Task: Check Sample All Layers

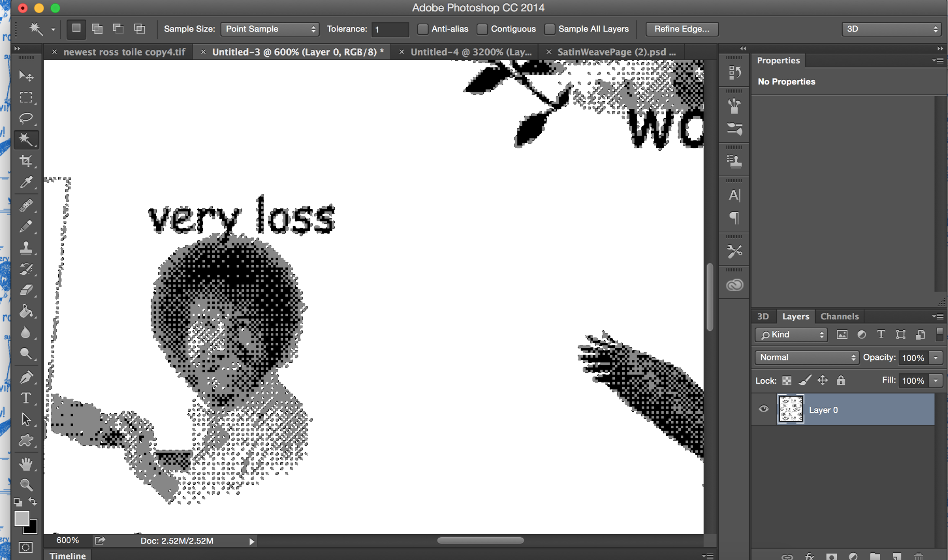Action: click(x=549, y=29)
